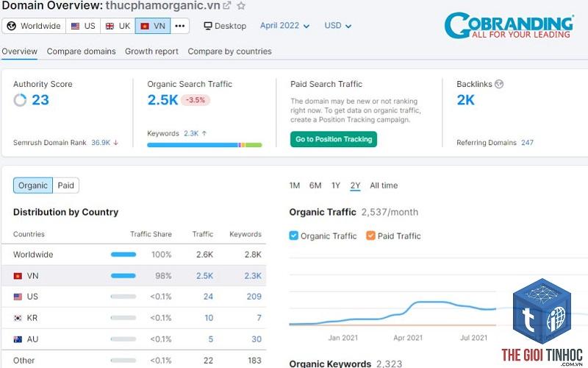Viewport: 588px width, 368px height.
Task: Switch to the Overview tab
Action: point(20,52)
